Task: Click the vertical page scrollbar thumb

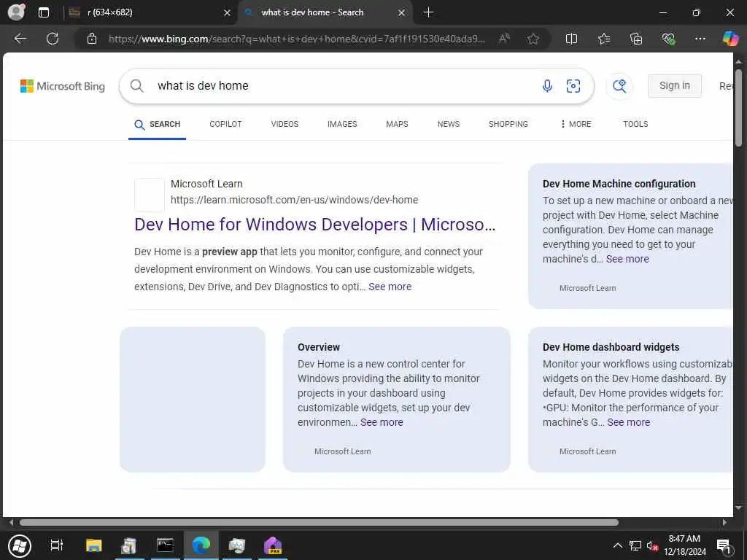Action: [x=738, y=108]
